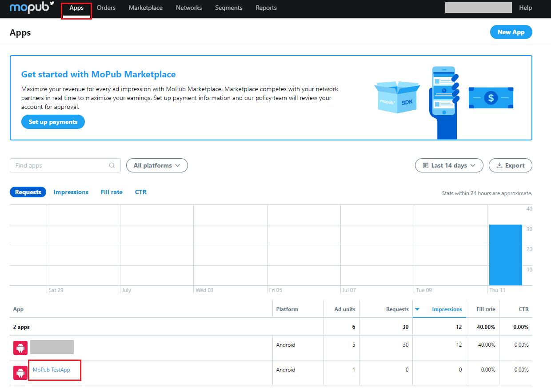Viewport: 551px width, 392px height.
Task: Sort the table by CTR column
Action: point(523,309)
